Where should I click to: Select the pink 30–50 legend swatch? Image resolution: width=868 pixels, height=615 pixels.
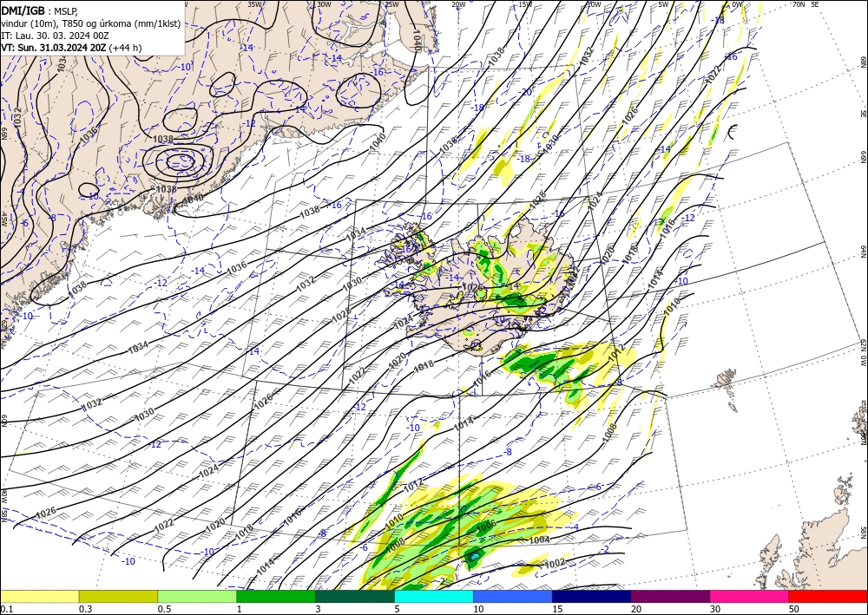[x=750, y=596]
